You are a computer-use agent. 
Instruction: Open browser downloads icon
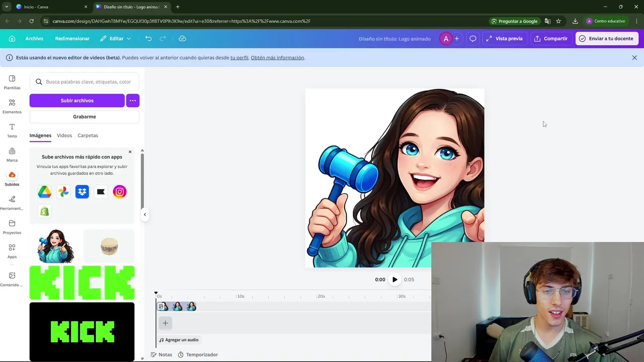tap(575, 21)
